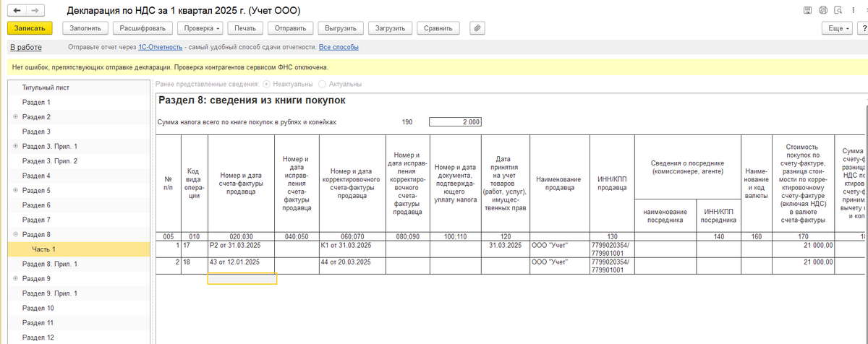The image size is (868, 344).
Task: Collapse Раздел 8 in the tree
Action: pyautogui.click(x=15, y=235)
